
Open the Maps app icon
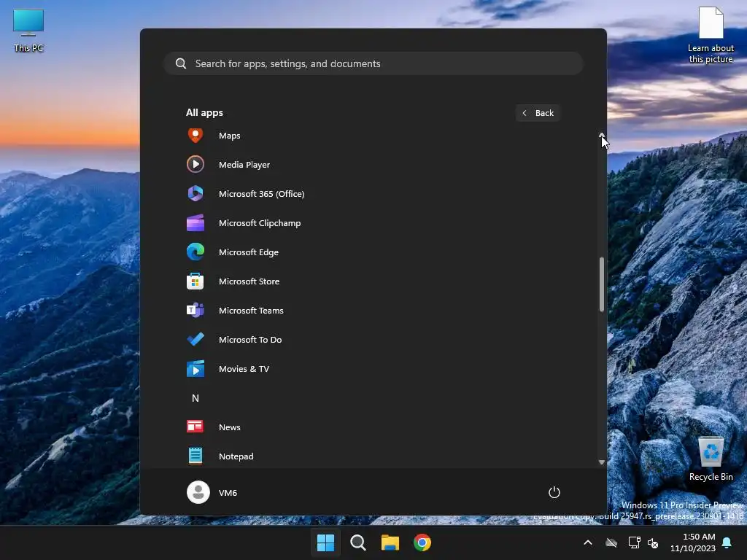(196, 136)
